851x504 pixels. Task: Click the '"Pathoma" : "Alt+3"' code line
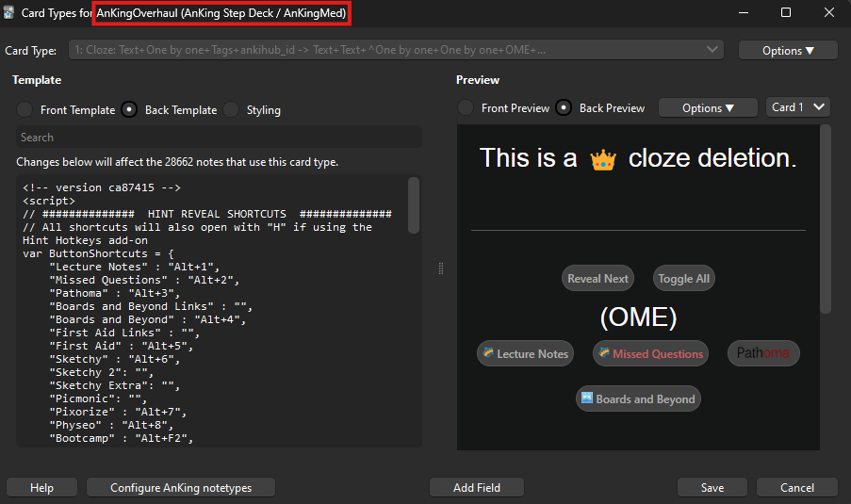115,293
